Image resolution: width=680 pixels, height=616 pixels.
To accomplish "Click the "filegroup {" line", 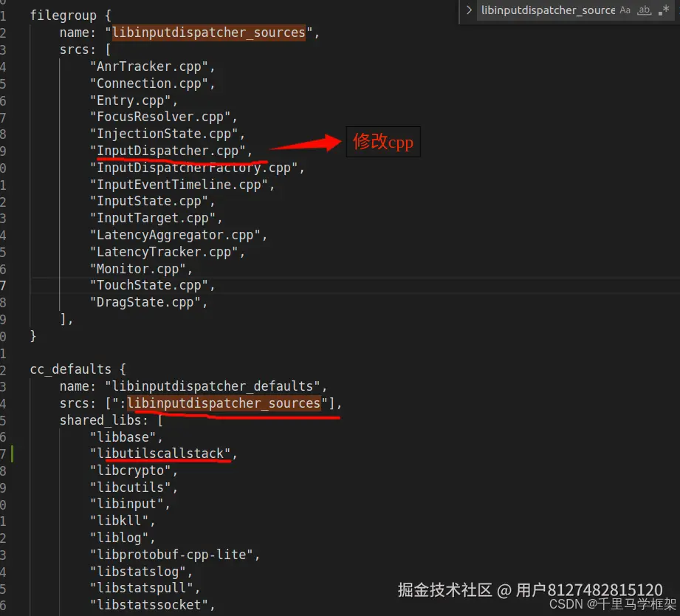I will tap(71, 16).
